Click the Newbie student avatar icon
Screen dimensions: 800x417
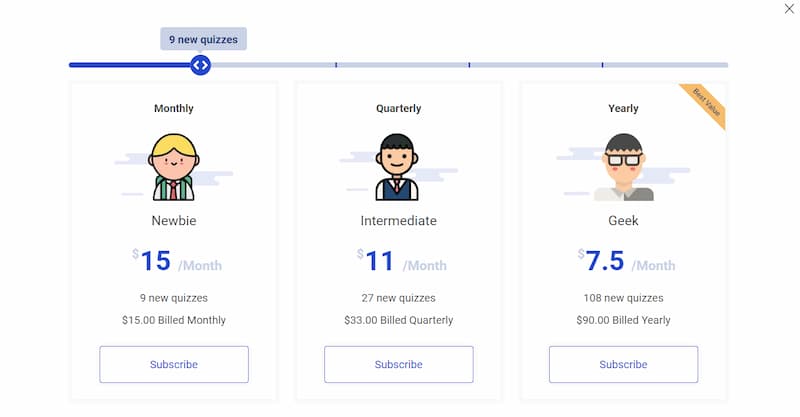coord(173,167)
